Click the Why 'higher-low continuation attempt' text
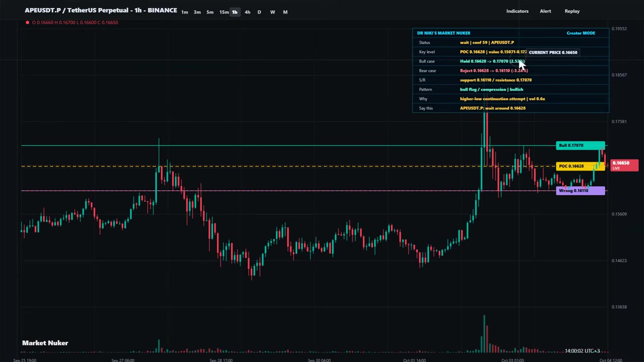This screenshot has width=644, height=362. tap(502, 99)
